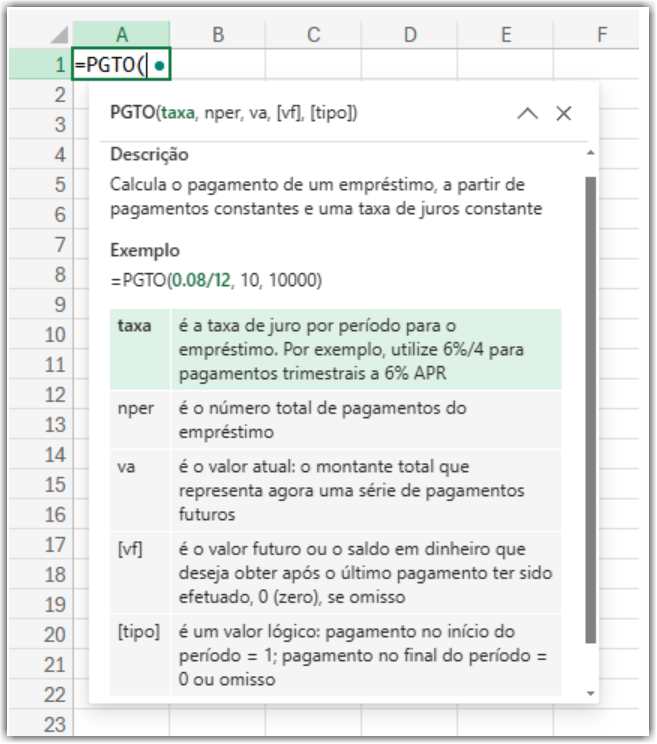657x744 pixels.
Task: Close the PGTO function tooltip
Action: (x=564, y=113)
